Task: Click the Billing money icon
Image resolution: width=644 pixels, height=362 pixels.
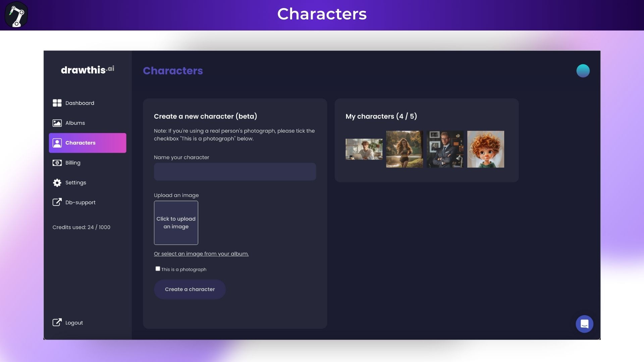Action: [57, 163]
